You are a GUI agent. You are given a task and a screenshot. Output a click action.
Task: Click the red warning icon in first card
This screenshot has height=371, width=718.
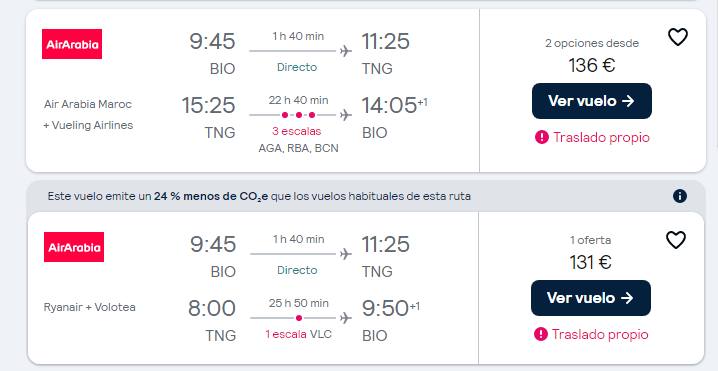[542, 137]
